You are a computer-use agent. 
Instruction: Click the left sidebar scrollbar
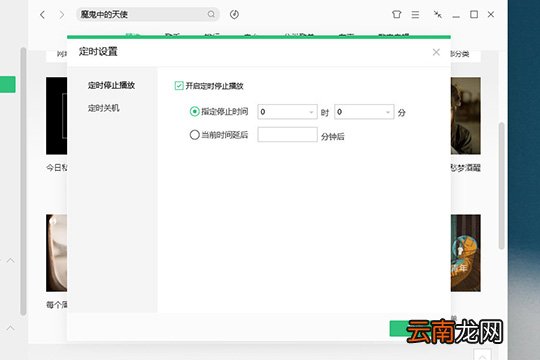click(23, 181)
